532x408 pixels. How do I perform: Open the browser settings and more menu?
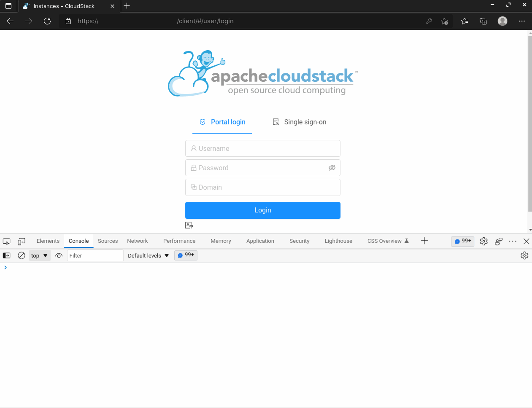pos(522,21)
